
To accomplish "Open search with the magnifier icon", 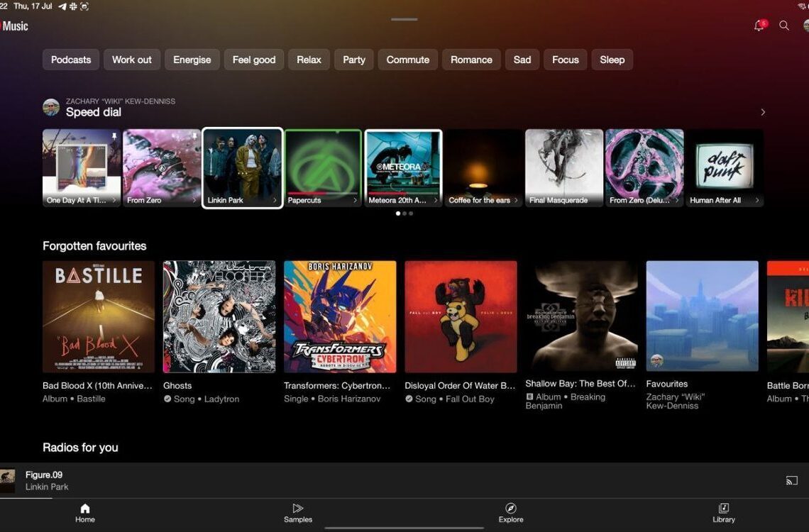I will point(783,26).
